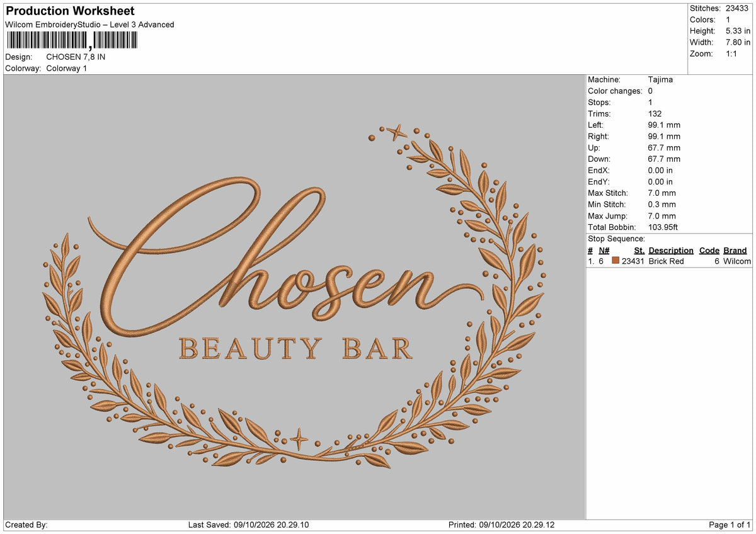This screenshot has height=534, width=756.
Task: Click the EndX value 0.00 in
Action: click(660, 171)
